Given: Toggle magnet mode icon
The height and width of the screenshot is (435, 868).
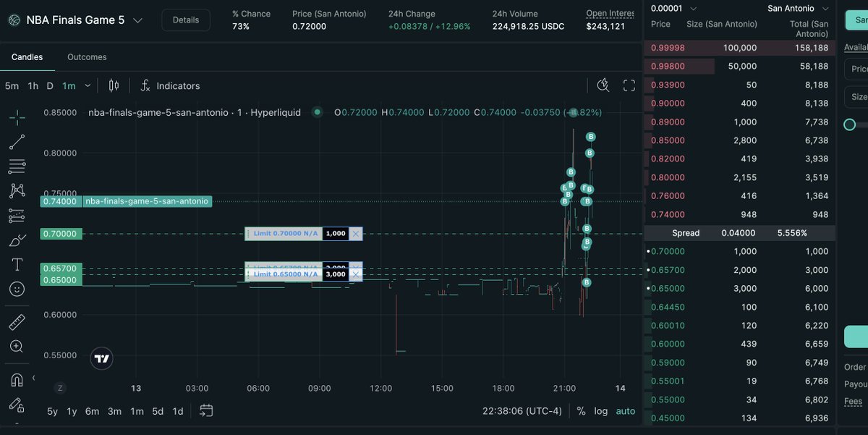Looking at the screenshot, I should click(x=17, y=379).
